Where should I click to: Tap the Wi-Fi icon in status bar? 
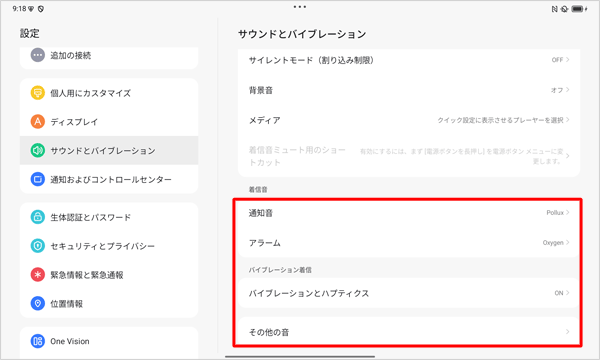pyautogui.click(x=31, y=9)
